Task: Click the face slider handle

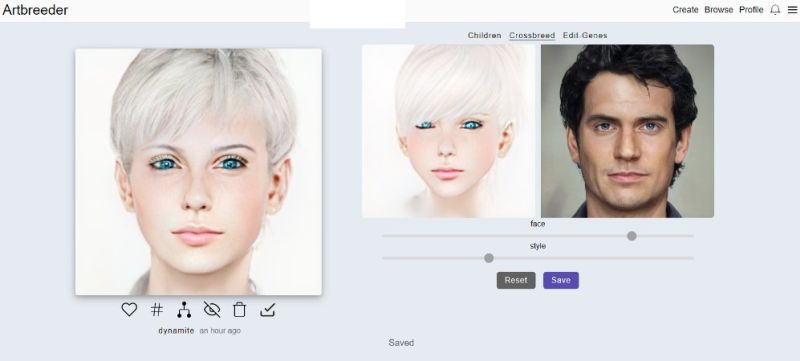Action: [x=632, y=236]
